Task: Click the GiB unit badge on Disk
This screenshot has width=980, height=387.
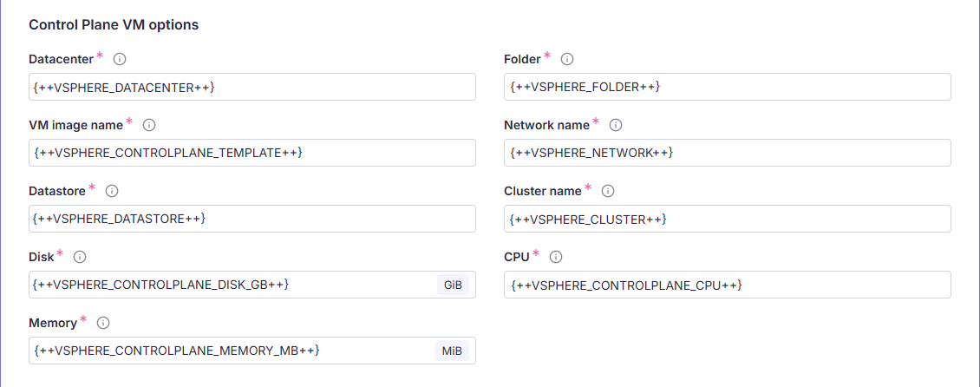Action: pos(453,285)
